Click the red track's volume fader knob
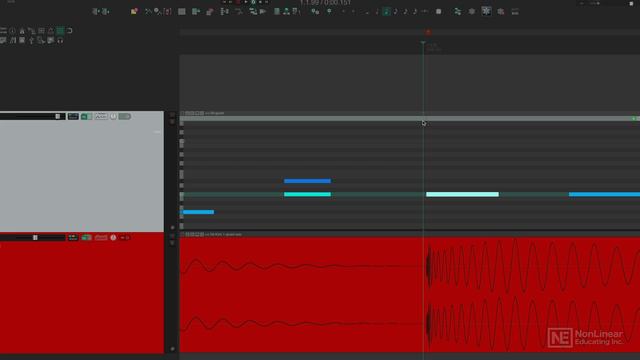The width and height of the screenshot is (640, 360). click(35, 238)
